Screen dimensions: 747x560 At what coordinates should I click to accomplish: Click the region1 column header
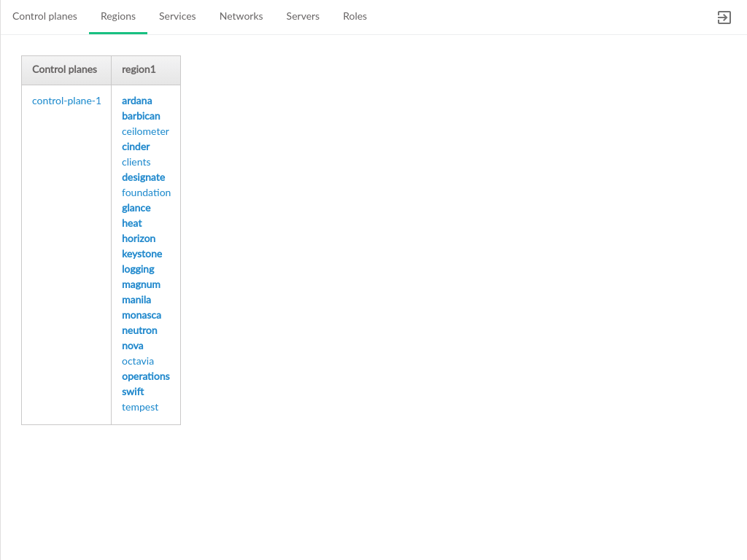click(x=139, y=69)
